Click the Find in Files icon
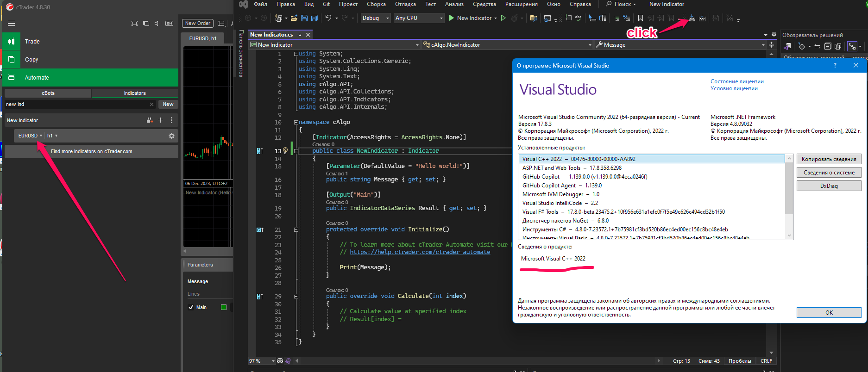Image resolution: width=868 pixels, height=372 pixels. [534, 18]
